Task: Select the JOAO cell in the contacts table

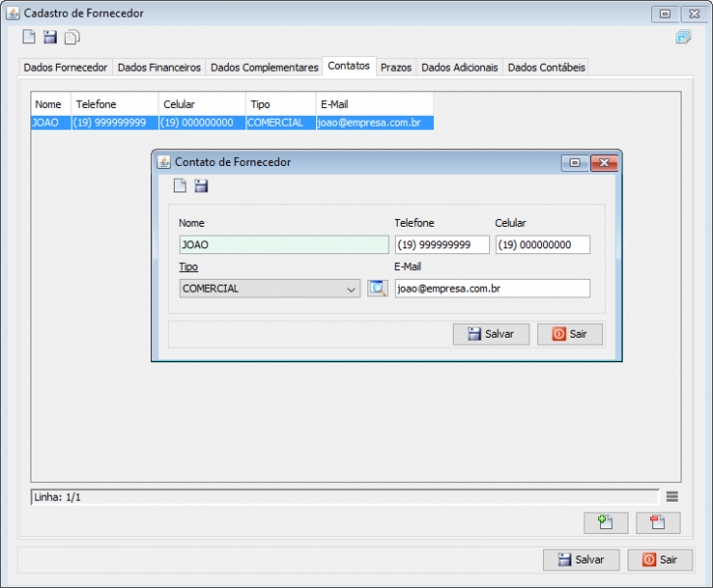Action: 51,123
